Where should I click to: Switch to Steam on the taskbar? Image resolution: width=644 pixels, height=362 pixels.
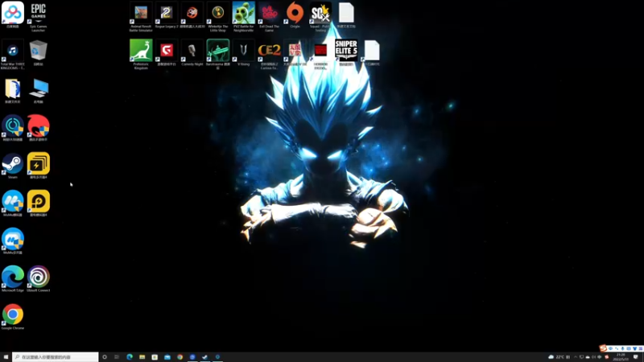click(205, 357)
